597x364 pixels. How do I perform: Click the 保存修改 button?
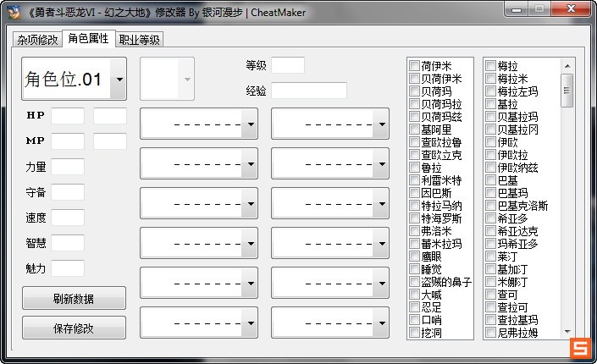(x=74, y=328)
